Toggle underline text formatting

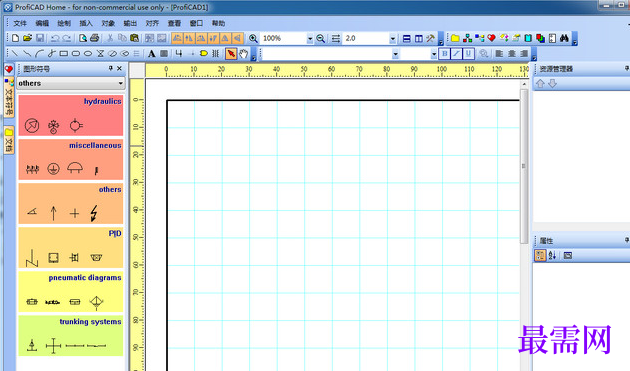coord(468,53)
